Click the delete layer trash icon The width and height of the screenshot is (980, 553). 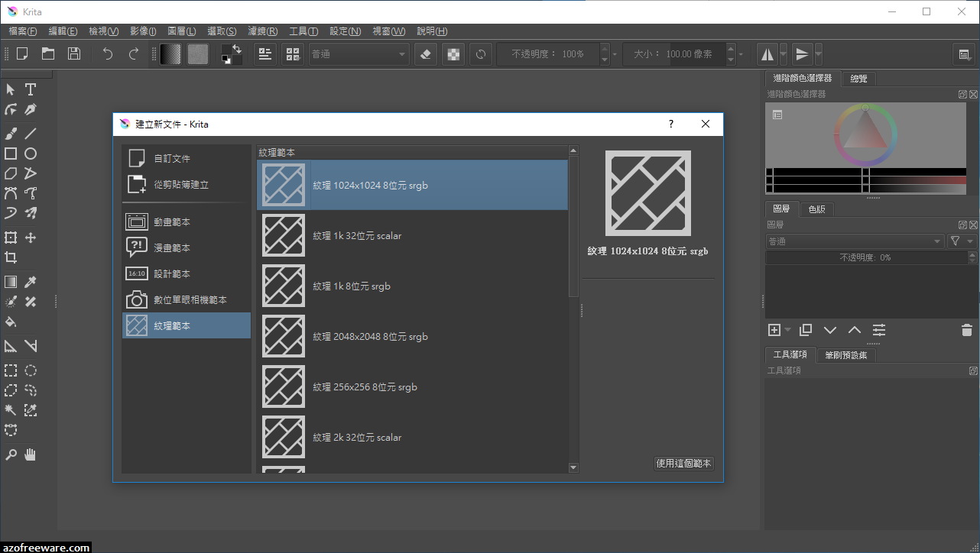[x=966, y=329]
